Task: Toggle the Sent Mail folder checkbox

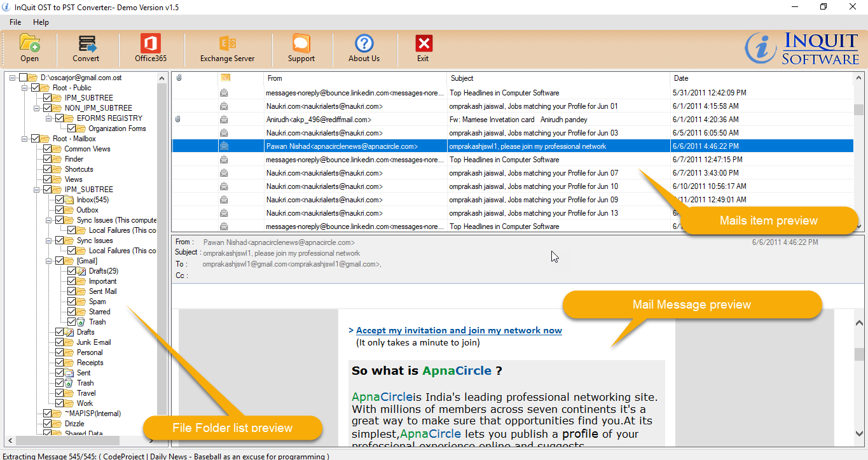Action: (x=72, y=291)
